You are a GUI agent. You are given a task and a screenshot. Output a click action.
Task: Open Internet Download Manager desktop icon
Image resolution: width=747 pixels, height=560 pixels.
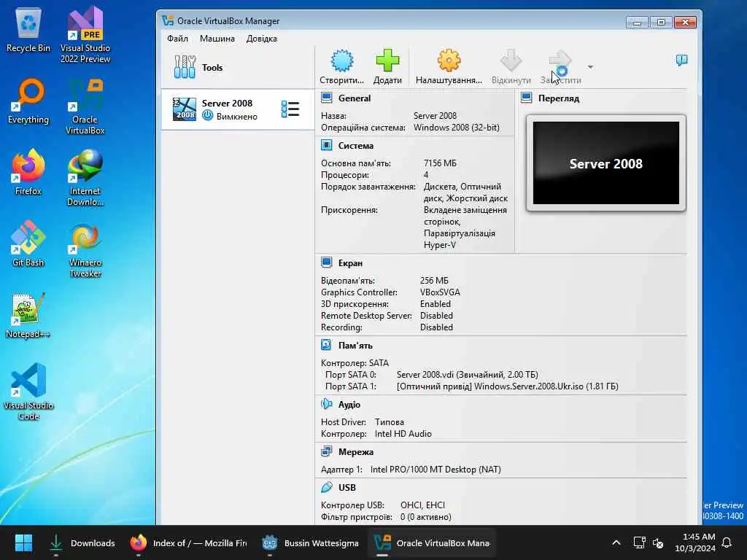[85, 178]
